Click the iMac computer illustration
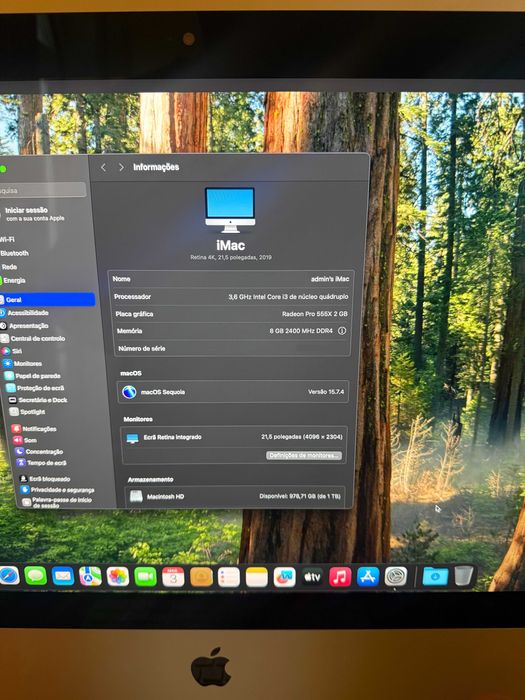 (230, 210)
